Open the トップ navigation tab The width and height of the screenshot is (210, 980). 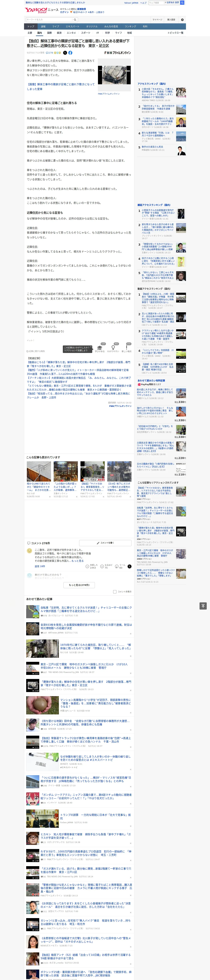(31, 27)
